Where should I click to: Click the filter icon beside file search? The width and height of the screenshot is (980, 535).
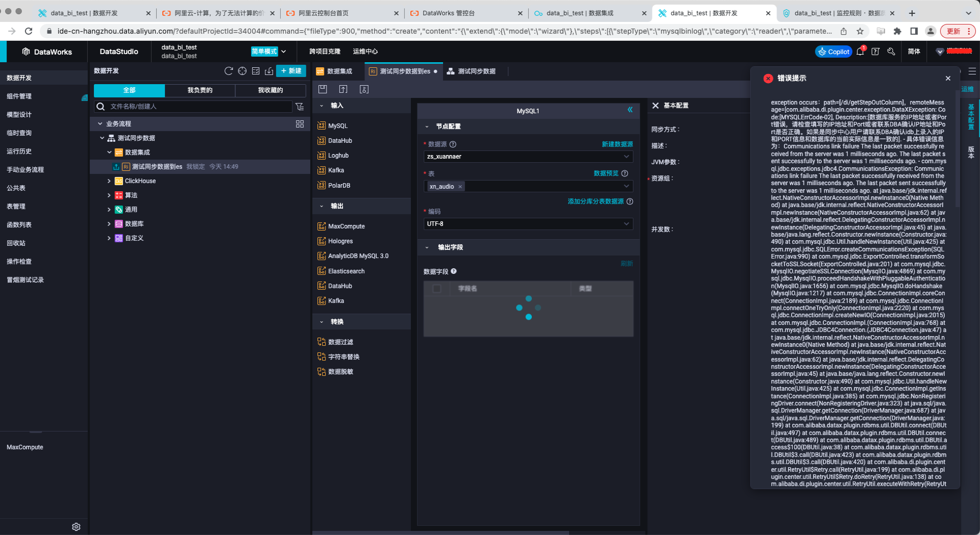pos(300,106)
